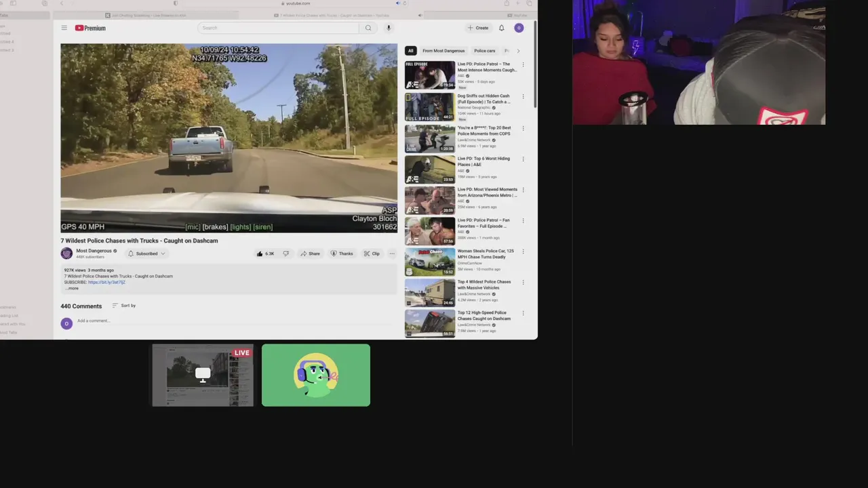The width and height of the screenshot is (868, 488).
Task: Switch to the rightmost YouTube browser tab
Action: point(481,15)
